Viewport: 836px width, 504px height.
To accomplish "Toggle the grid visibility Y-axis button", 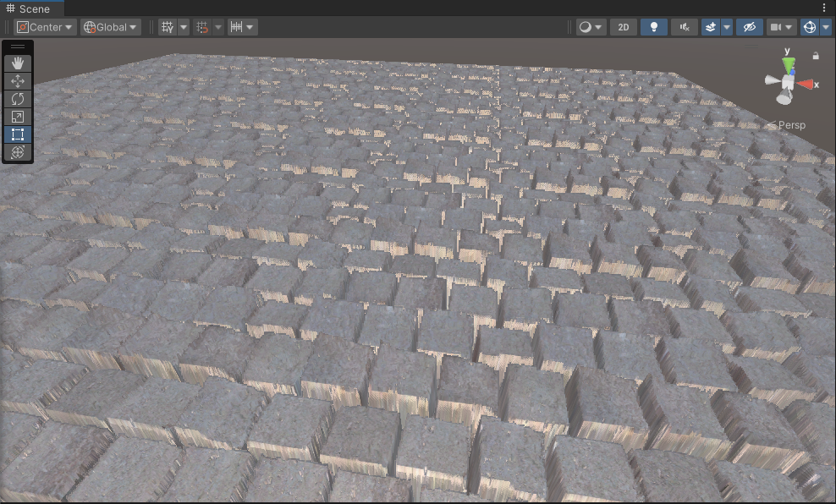I will tap(168, 27).
